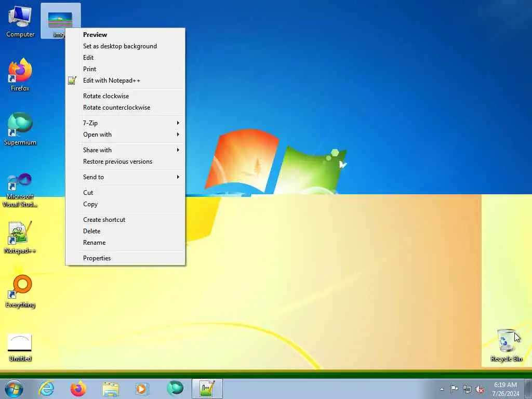
Task: Open the Windows Start menu orb
Action: coord(14,389)
